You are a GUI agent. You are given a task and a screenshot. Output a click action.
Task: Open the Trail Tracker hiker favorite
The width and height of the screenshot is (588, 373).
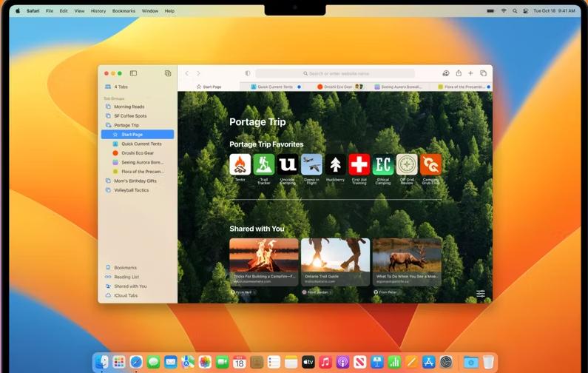(x=264, y=164)
